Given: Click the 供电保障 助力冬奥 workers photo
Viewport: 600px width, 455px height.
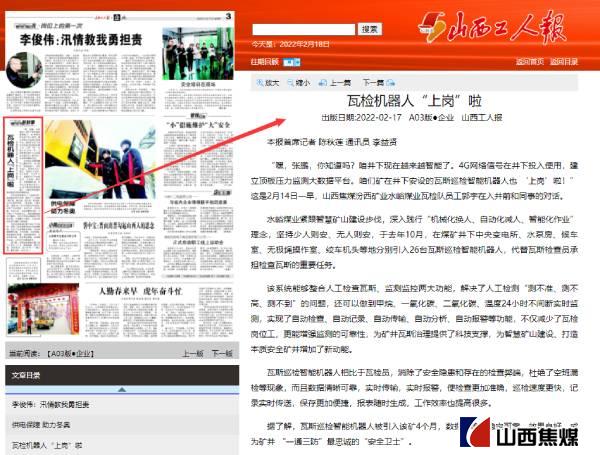Looking at the screenshot, I should [x=100, y=159].
